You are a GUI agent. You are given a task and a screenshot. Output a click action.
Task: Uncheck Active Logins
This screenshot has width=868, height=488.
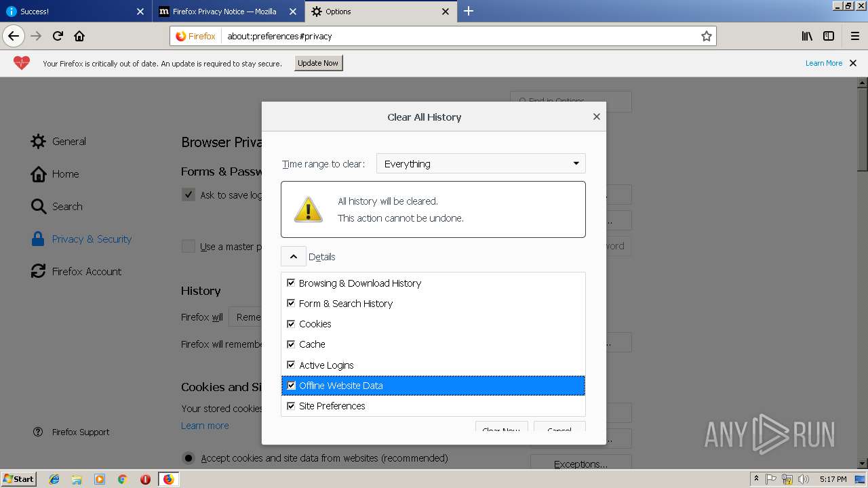pos(291,365)
